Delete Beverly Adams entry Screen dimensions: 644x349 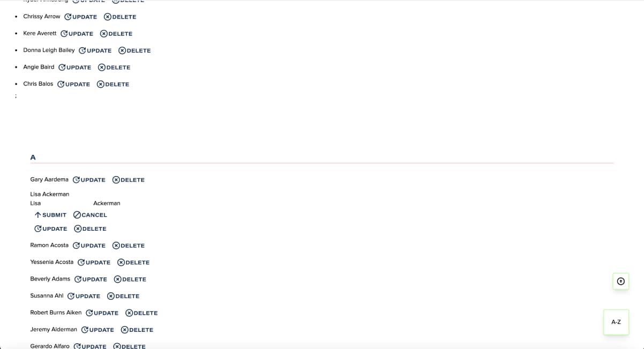(x=130, y=279)
